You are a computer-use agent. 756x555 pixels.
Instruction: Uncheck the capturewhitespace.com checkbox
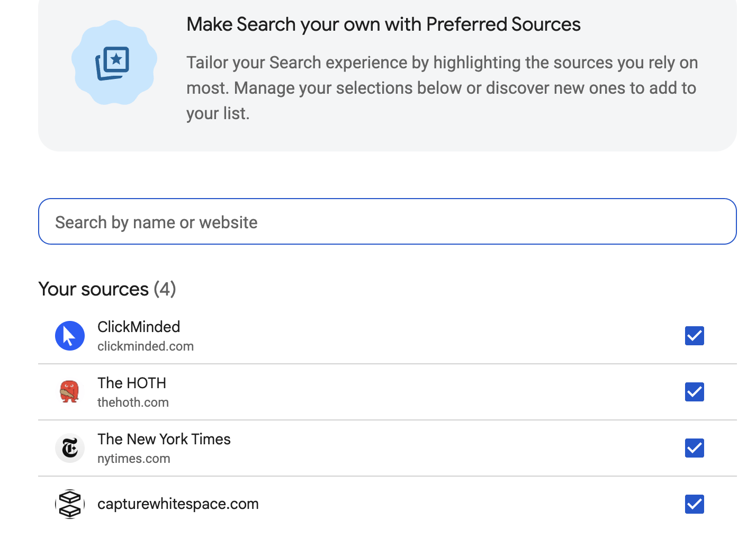695,504
